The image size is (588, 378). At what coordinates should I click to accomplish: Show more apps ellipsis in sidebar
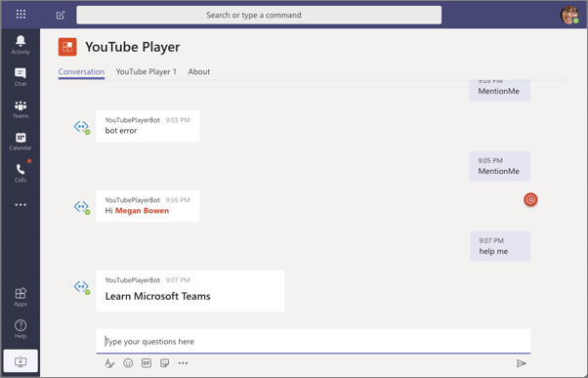[21, 205]
